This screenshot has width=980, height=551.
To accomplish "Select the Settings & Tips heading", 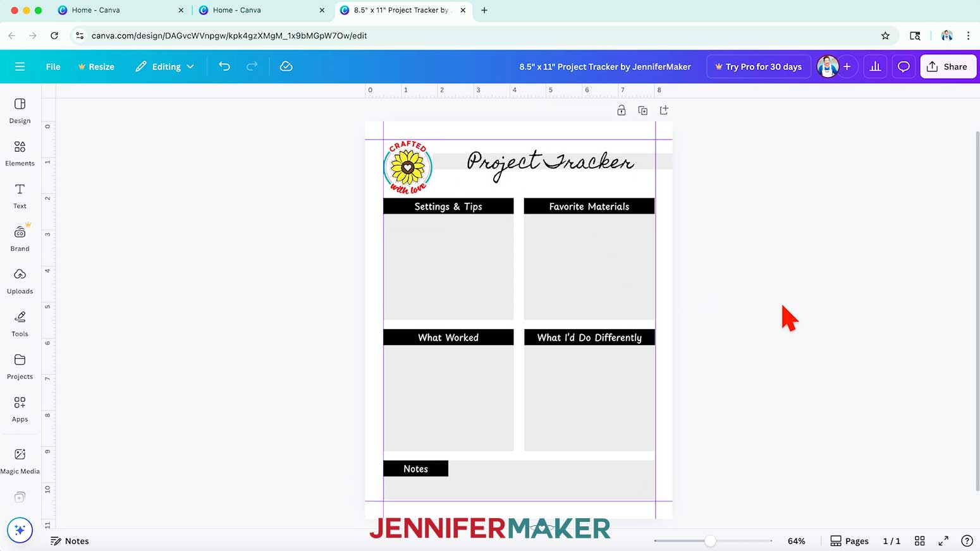I will pyautogui.click(x=448, y=207).
